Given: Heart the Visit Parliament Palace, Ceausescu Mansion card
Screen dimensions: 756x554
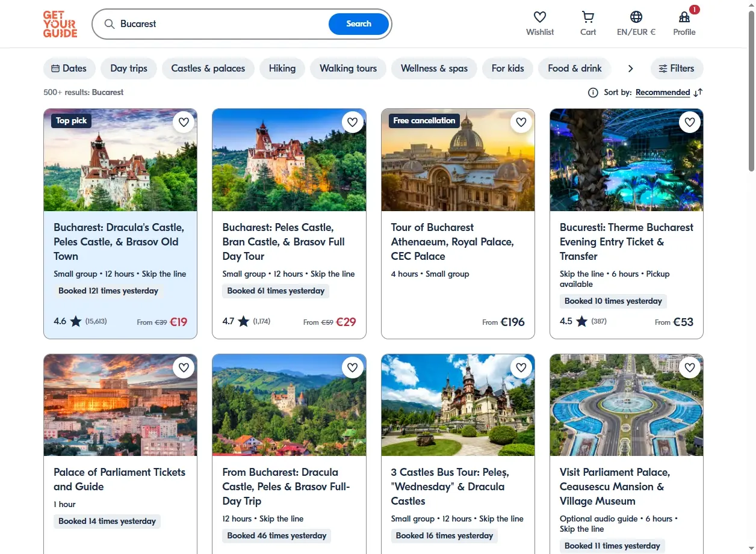Looking at the screenshot, I should [x=690, y=367].
